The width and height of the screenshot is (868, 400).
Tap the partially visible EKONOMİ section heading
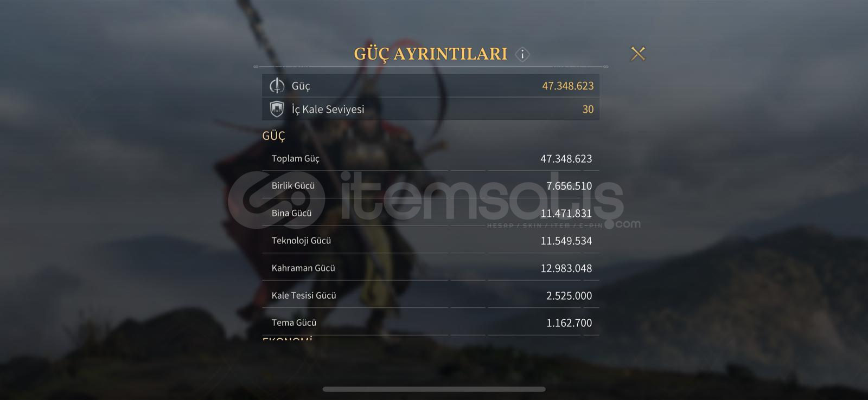coord(288,339)
